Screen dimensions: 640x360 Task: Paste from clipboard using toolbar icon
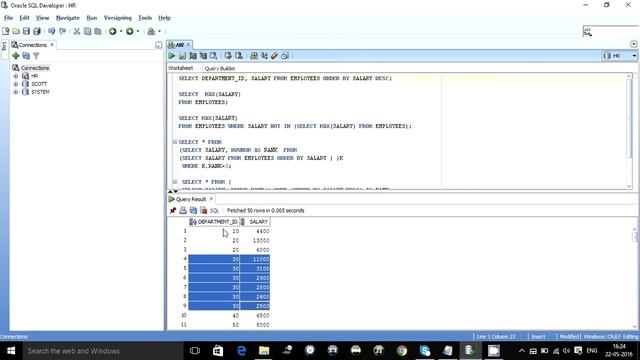(98, 31)
